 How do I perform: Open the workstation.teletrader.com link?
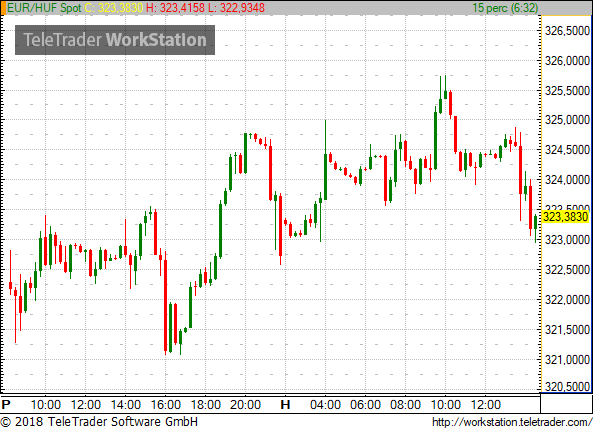click(x=512, y=422)
